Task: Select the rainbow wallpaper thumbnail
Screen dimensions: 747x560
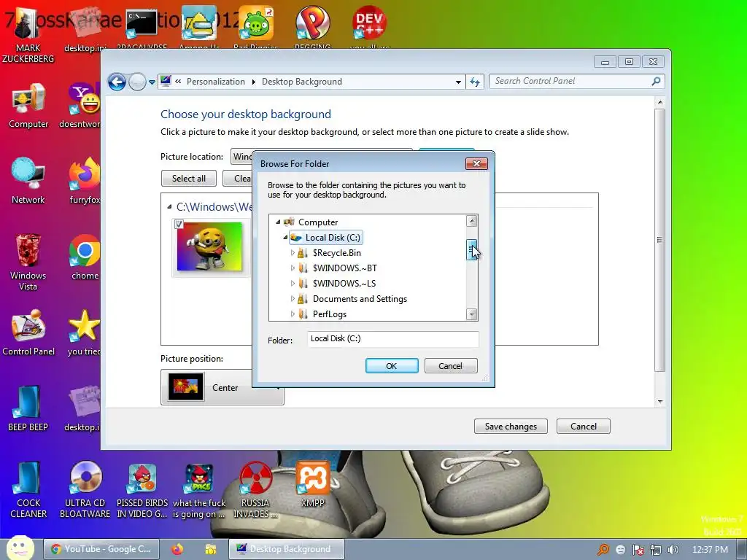Action: 209,246
